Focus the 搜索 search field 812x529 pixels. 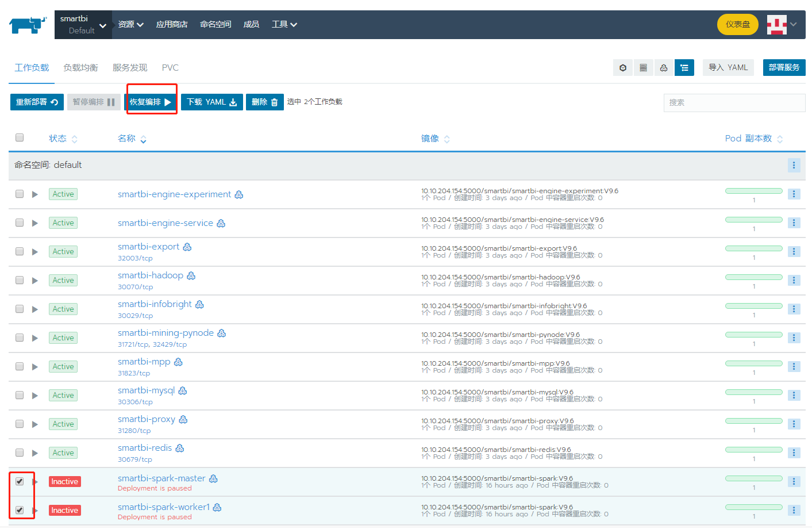click(734, 102)
